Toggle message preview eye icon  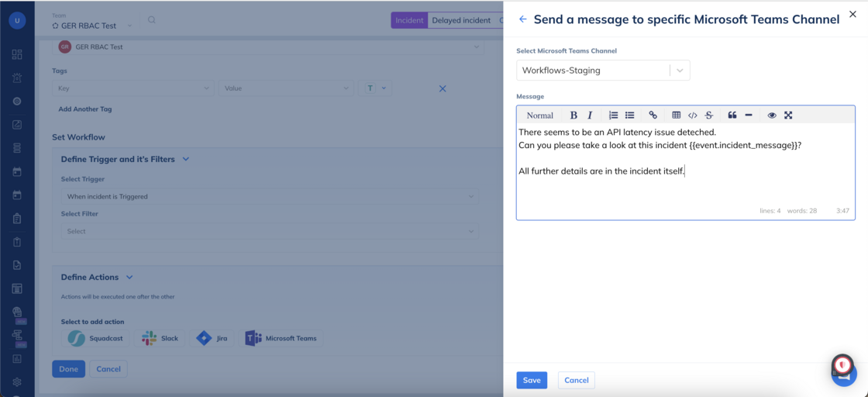(772, 116)
